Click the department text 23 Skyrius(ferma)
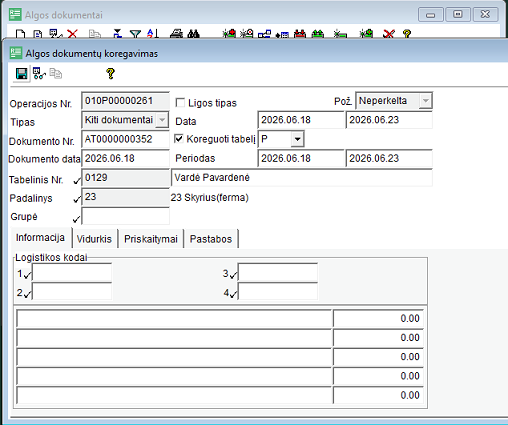This screenshot has width=508, height=425. [x=210, y=198]
